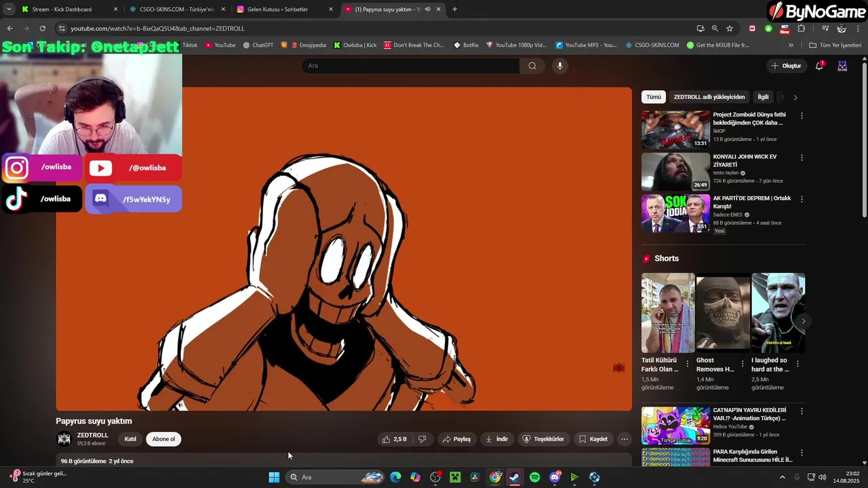
Task: Open the YouTube account avatar menu
Action: [x=842, y=66]
